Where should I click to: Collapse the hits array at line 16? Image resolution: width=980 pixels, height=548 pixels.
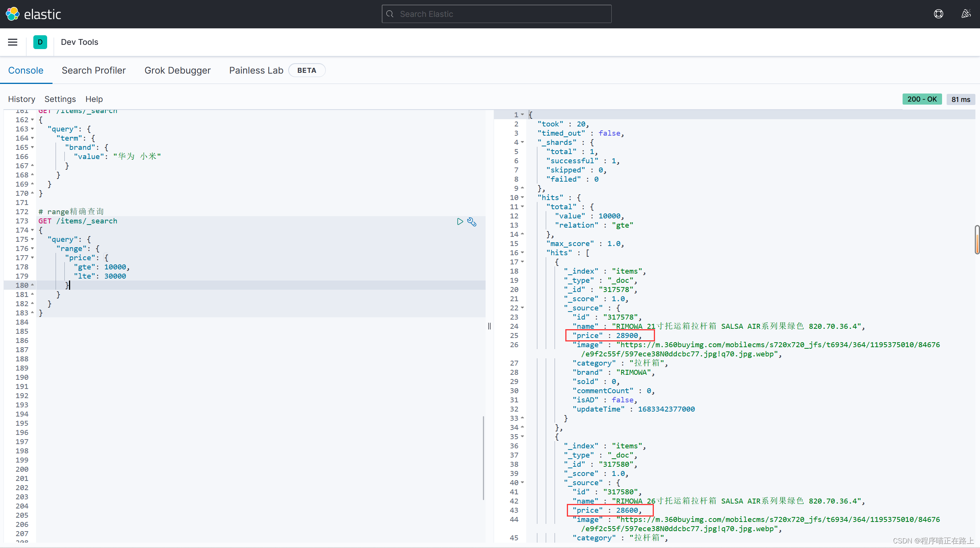[522, 253]
